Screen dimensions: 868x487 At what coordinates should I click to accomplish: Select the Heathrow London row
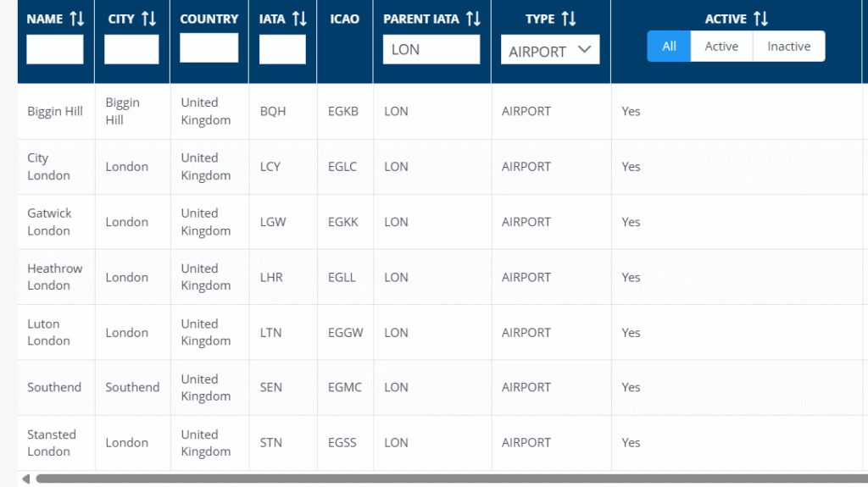(x=55, y=277)
